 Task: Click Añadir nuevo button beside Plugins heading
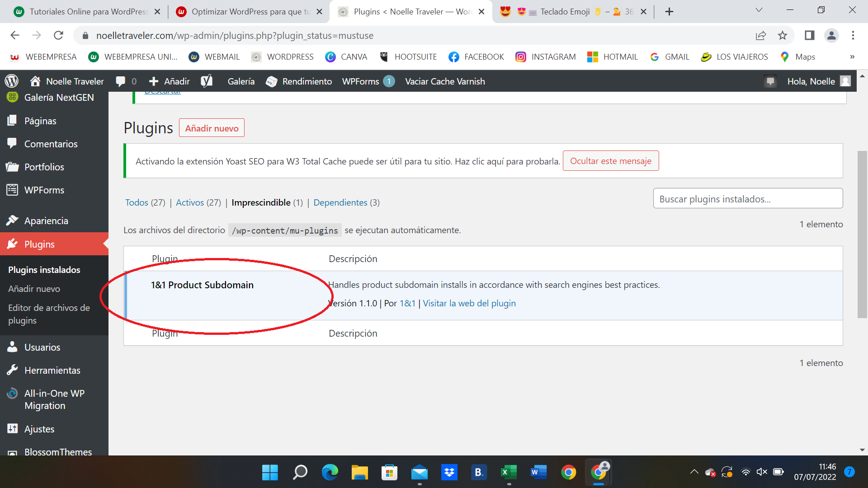coord(212,128)
